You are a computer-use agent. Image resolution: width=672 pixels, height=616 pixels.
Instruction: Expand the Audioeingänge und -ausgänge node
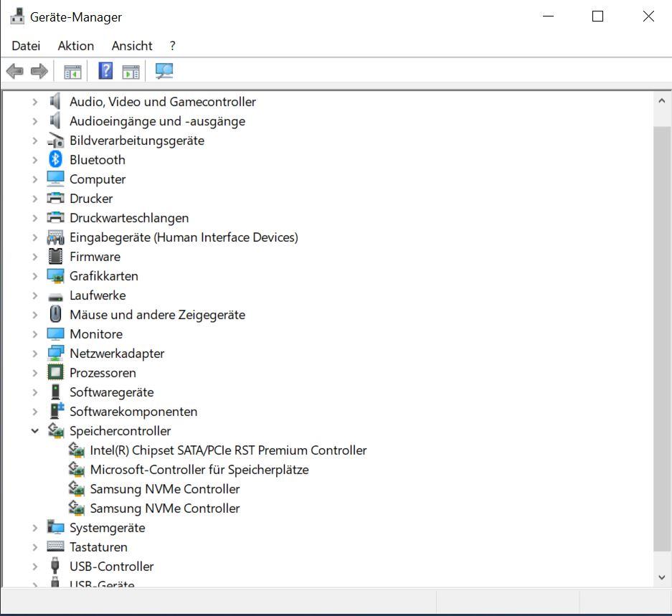click(34, 121)
